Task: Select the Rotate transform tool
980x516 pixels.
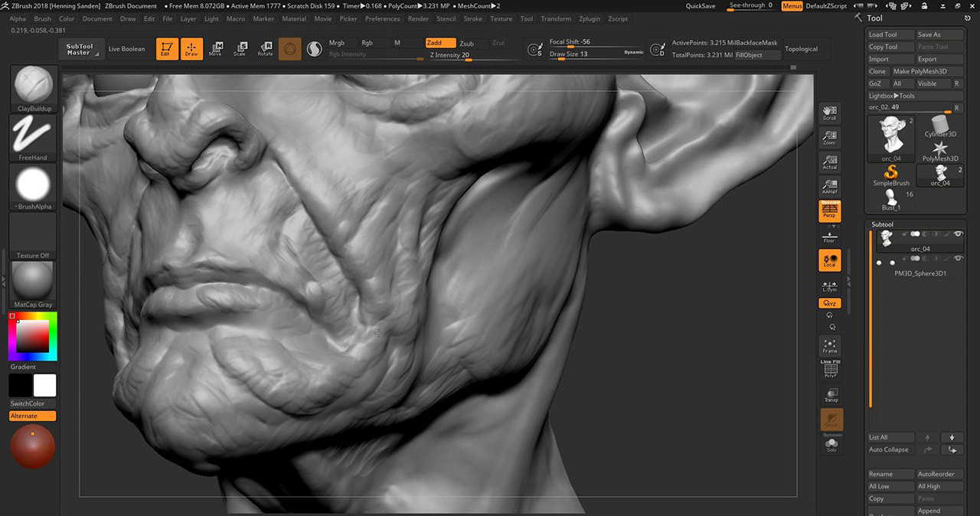Action: click(265, 49)
